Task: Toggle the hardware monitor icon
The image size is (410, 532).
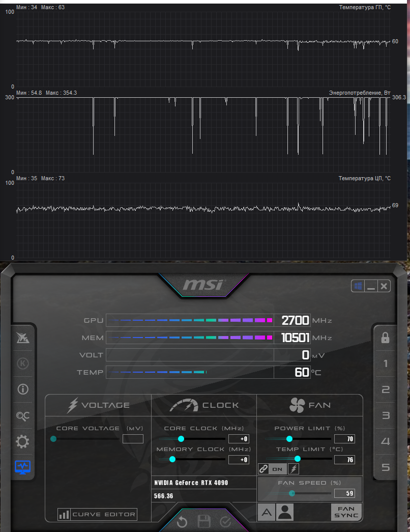Action: click(23, 467)
